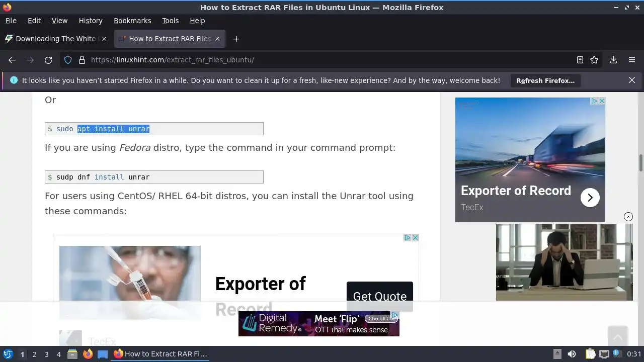Open the tray arrow-up icon
The image size is (644, 362).
(557, 354)
